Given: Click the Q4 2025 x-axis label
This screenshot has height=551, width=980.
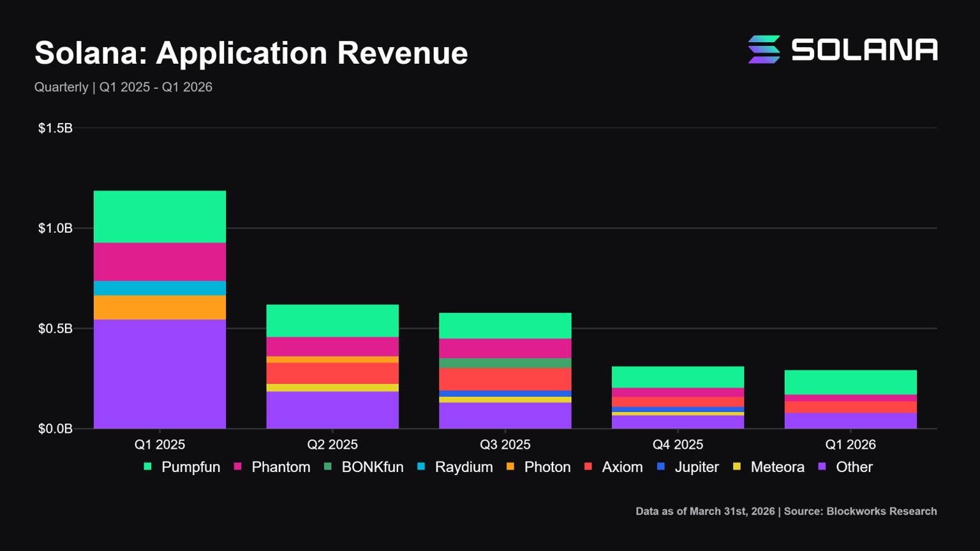Looking at the screenshot, I should pyautogui.click(x=678, y=444).
